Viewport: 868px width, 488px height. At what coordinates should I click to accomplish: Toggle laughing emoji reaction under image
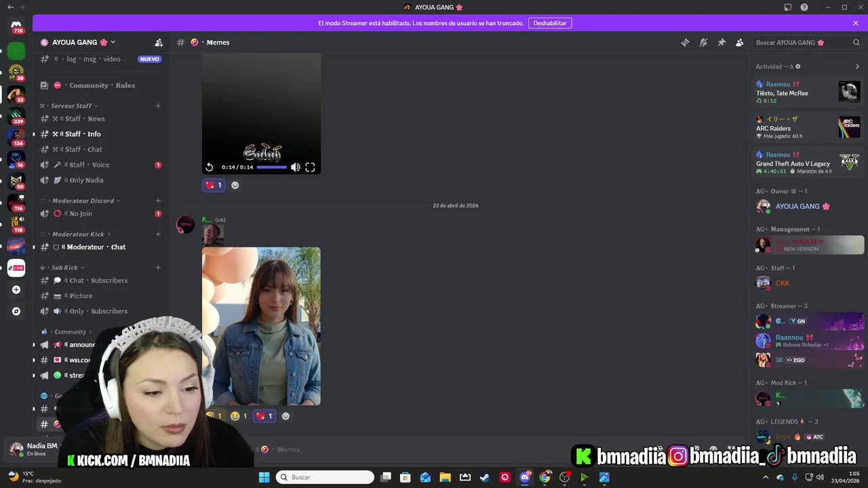tap(239, 416)
